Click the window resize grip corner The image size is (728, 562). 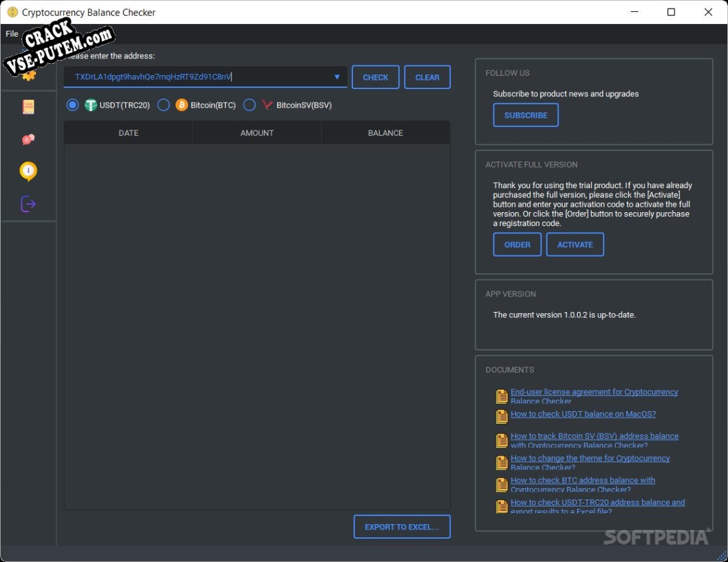pyautogui.click(x=722, y=555)
